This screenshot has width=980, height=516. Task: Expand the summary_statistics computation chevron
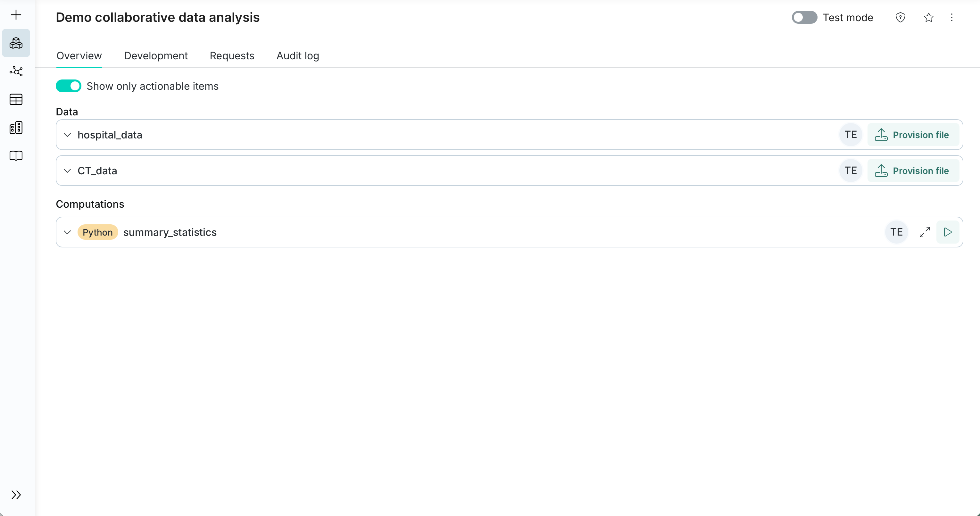(67, 232)
